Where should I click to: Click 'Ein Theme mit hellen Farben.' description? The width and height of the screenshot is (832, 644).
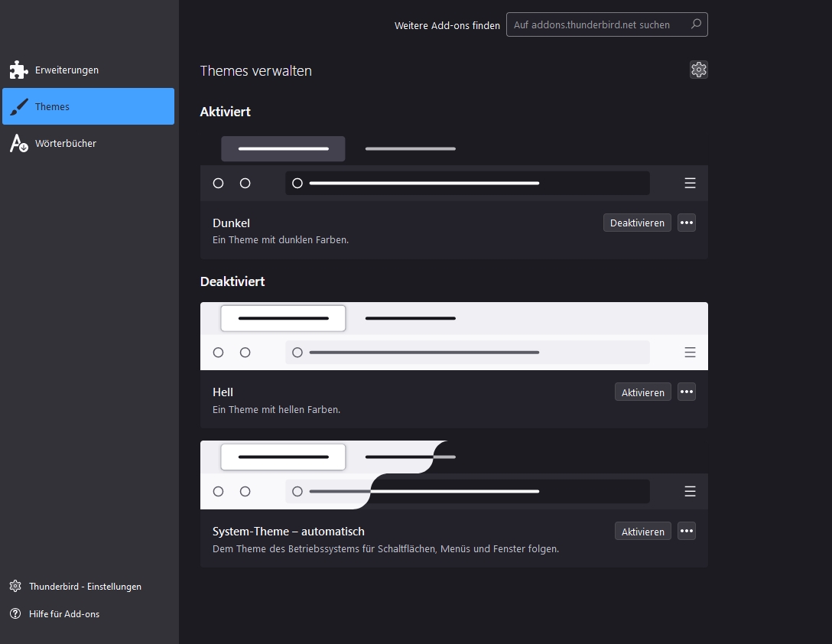click(x=276, y=409)
